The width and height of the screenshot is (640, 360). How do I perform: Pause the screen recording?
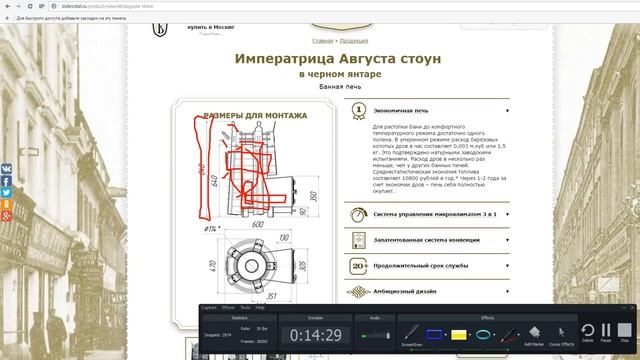click(x=606, y=332)
